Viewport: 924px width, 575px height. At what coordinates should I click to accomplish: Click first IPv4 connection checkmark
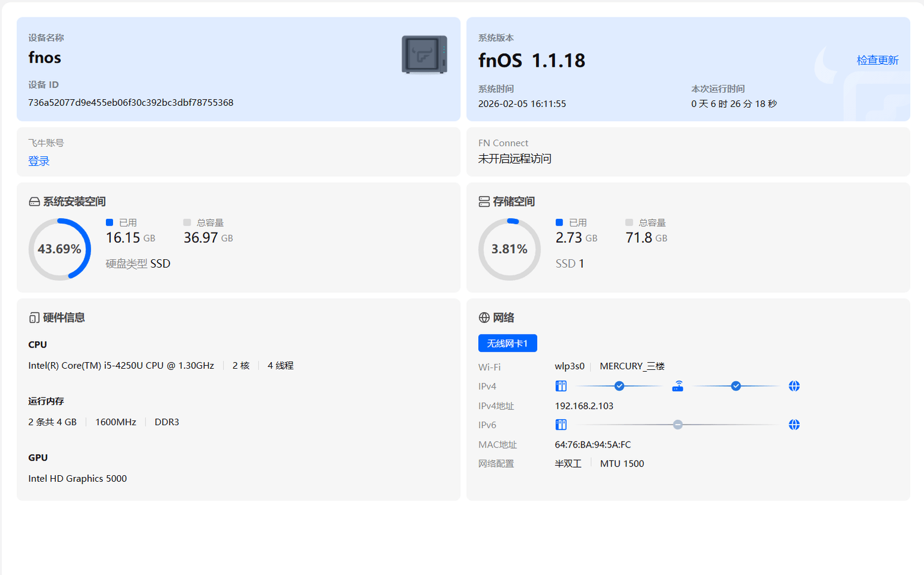619,386
